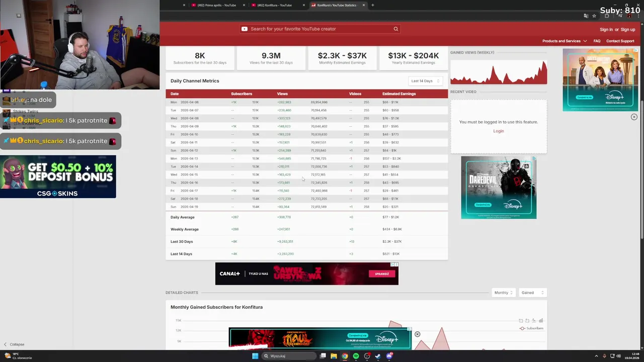Screen dimensions: 644x362
Task: Open the Contact Support link
Action: click(x=620, y=41)
